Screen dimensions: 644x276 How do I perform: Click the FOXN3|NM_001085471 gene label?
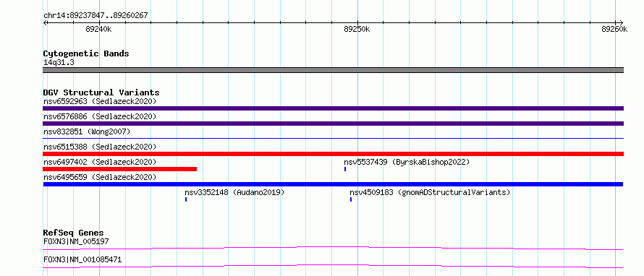pos(82,259)
